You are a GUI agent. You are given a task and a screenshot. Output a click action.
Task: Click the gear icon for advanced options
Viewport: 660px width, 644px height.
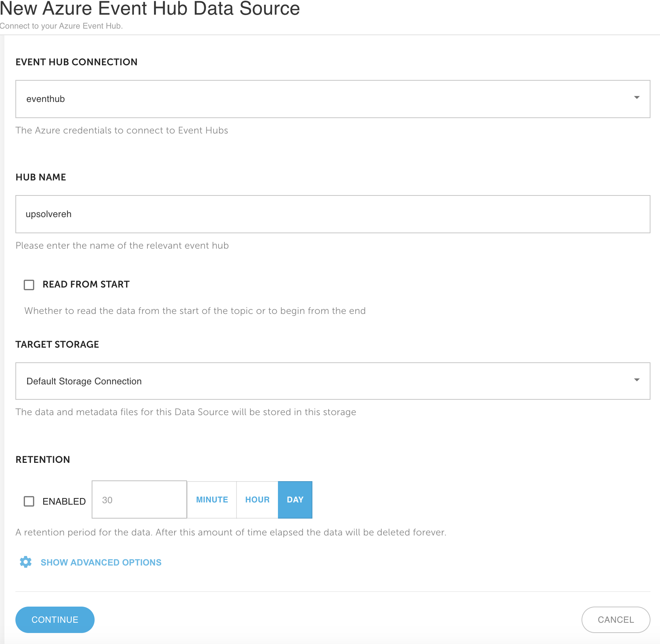click(x=26, y=562)
